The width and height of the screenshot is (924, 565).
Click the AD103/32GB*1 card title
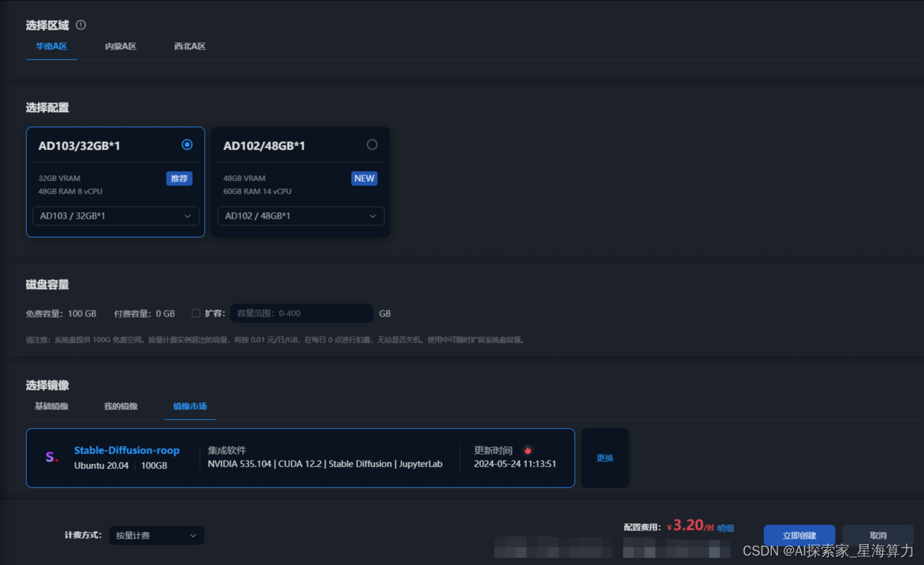click(x=79, y=146)
